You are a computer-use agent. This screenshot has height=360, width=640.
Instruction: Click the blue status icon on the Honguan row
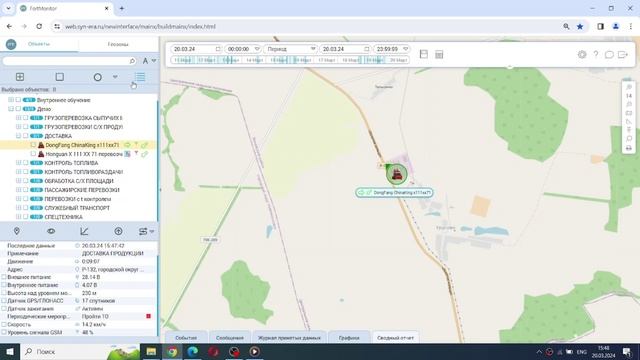pyautogui.click(x=127, y=154)
